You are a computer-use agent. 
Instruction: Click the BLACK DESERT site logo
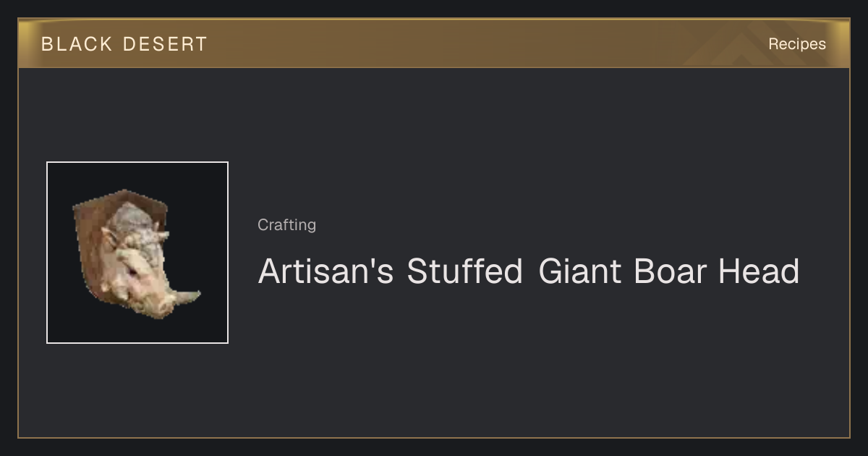coord(124,44)
